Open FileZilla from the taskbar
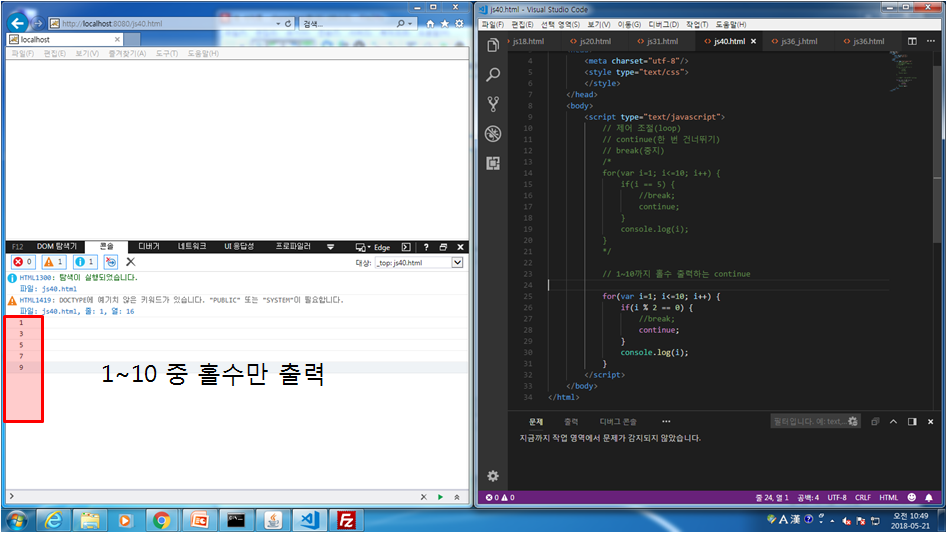Screen dimensions: 947x533 click(346, 520)
